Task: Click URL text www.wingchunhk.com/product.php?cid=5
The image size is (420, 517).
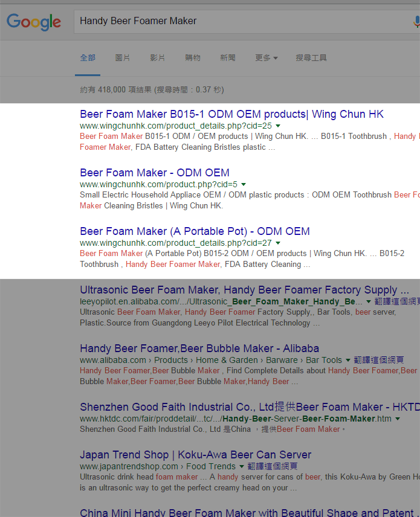Action: (158, 185)
